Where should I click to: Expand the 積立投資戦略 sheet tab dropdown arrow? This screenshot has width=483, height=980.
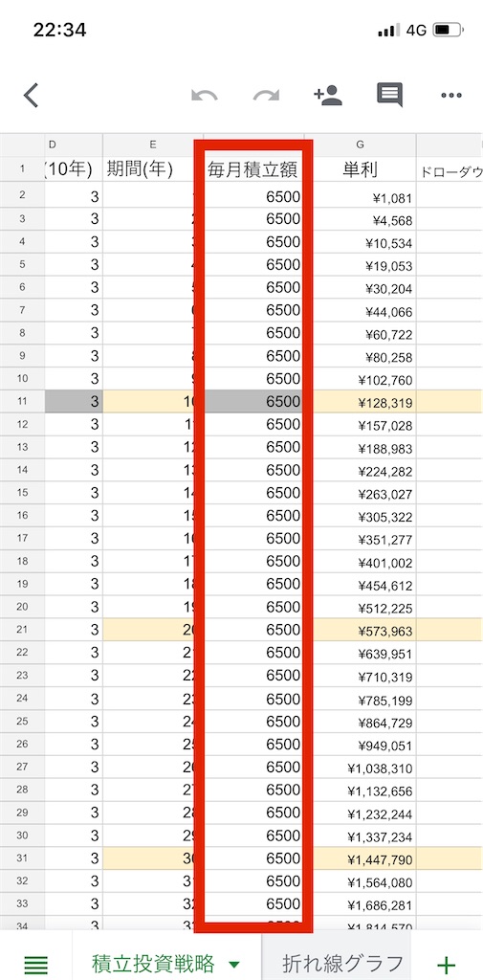point(233,965)
